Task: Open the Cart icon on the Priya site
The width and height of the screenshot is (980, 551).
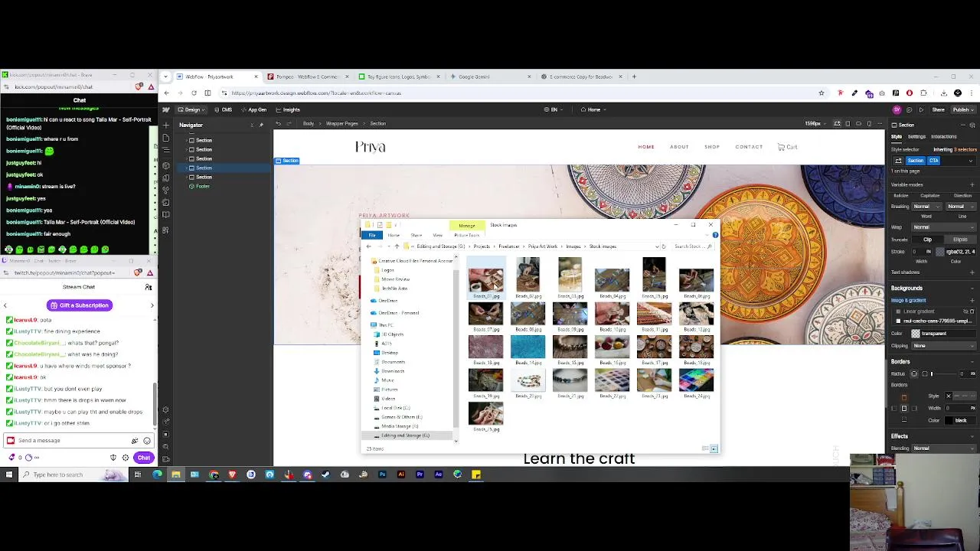Action: (x=787, y=147)
